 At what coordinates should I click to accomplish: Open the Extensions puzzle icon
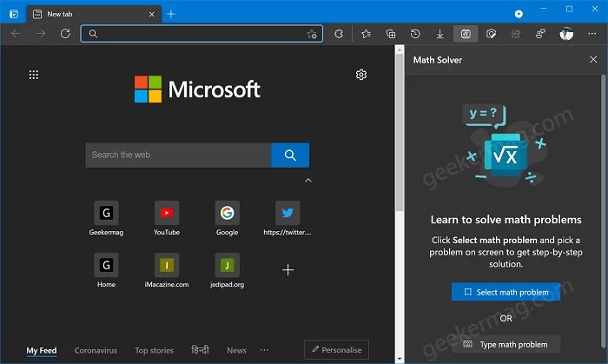click(339, 34)
